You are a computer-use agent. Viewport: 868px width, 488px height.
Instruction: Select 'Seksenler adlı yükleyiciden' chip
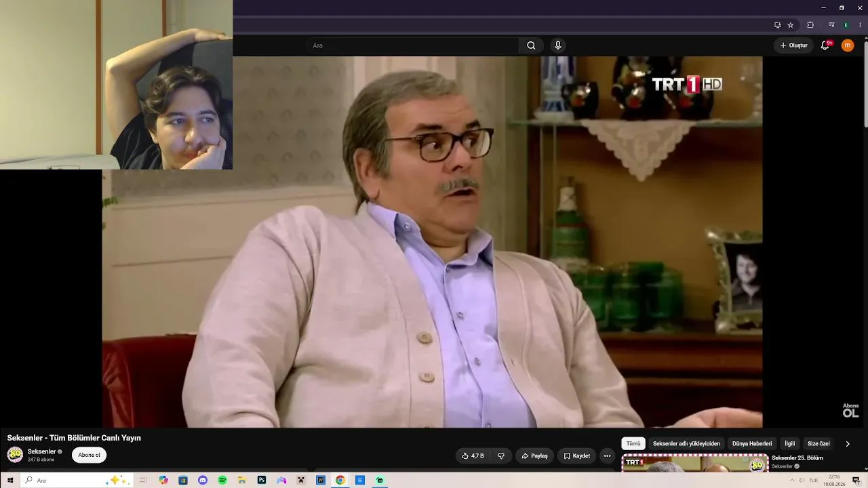click(686, 444)
